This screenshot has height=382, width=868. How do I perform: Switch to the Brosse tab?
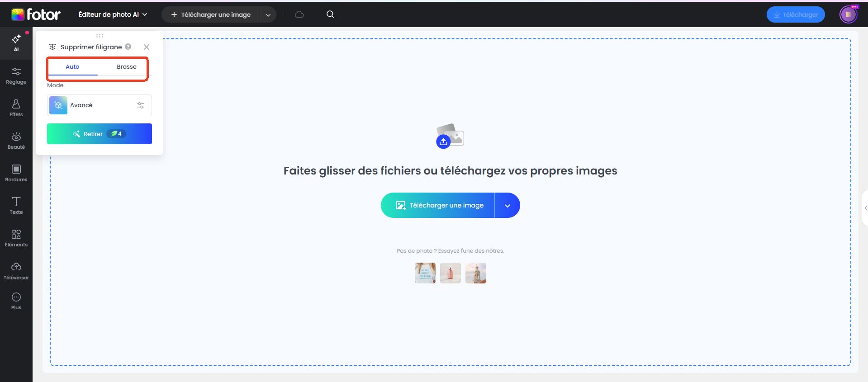pos(127,67)
